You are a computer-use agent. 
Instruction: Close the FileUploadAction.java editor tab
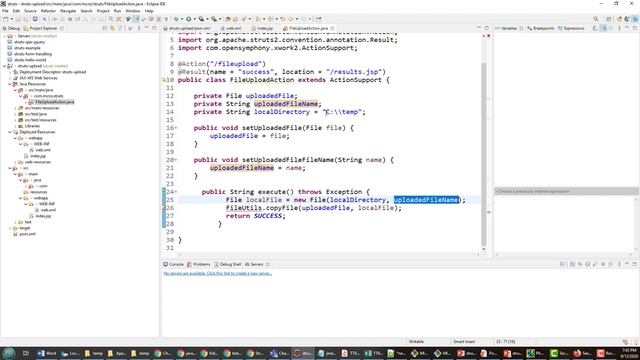pyautogui.click(x=333, y=28)
